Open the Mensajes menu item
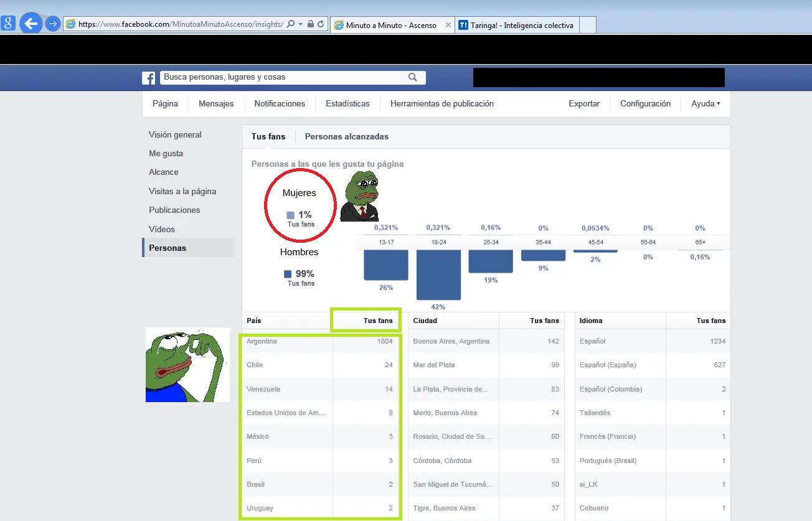812x521 pixels. (x=216, y=104)
